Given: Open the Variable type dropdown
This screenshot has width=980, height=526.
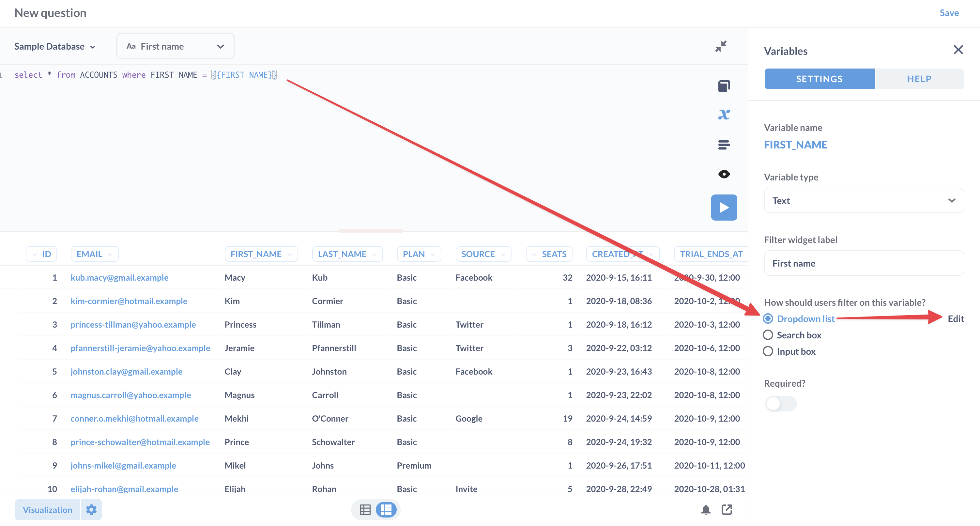Looking at the screenshot, I should pos(863,201).
